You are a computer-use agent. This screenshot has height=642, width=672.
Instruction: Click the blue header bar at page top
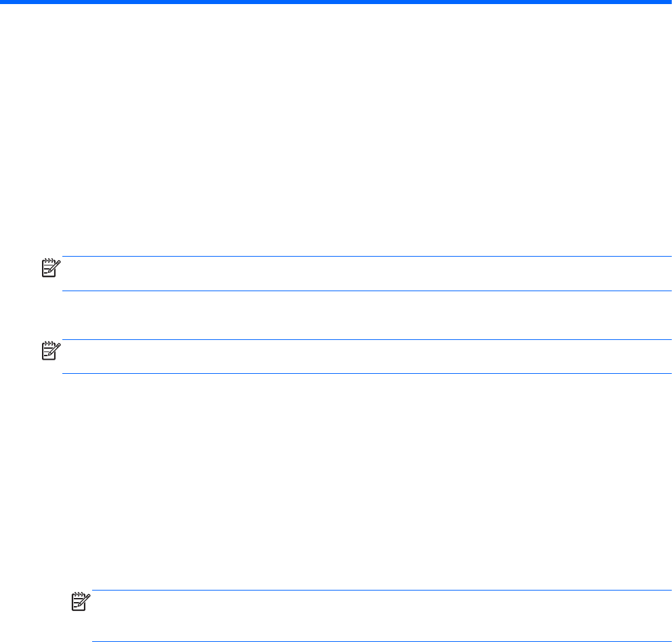336,3
